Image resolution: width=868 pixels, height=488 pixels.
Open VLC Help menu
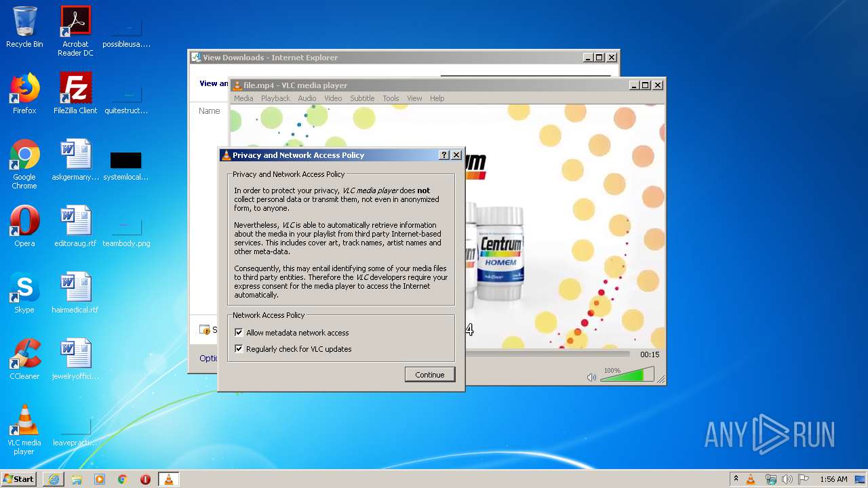click(x=437, y=98)
